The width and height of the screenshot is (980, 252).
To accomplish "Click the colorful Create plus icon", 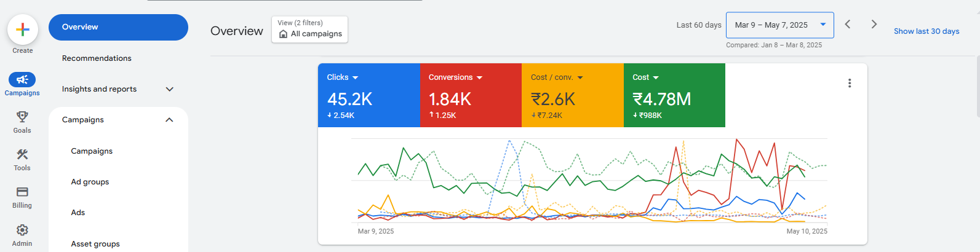I will pos(23,30).
